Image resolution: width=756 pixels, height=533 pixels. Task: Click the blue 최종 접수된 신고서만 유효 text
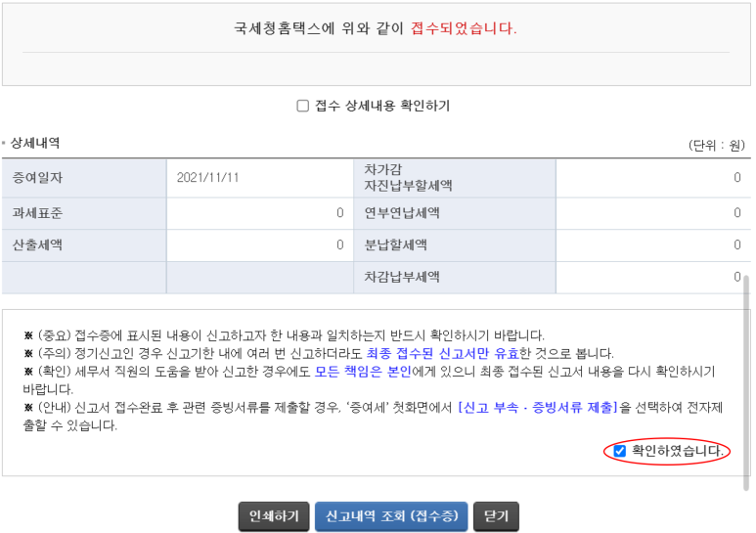coord(443,353)
